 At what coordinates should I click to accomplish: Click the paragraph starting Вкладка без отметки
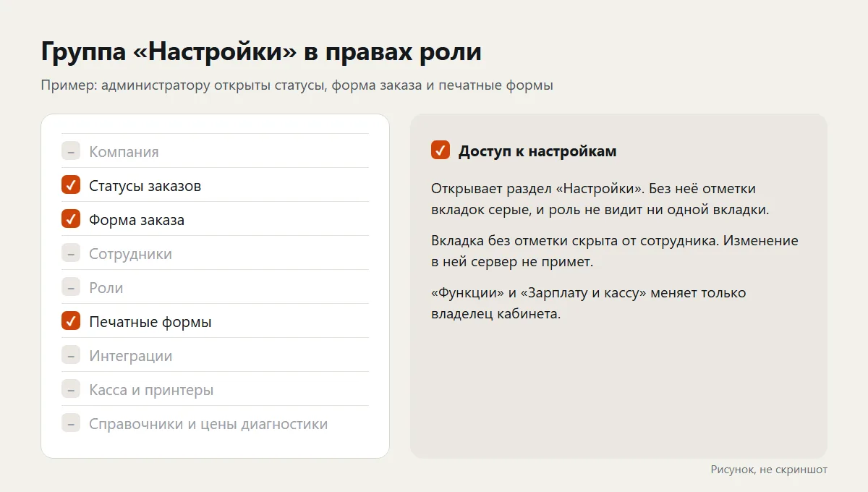[615, 251]
